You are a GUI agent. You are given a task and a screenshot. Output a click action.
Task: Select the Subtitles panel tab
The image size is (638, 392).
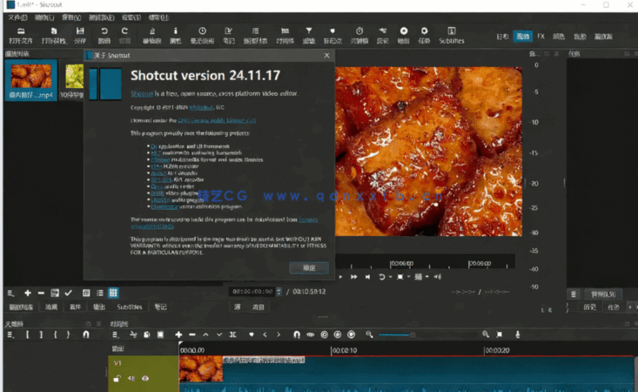[x=129, y=307]
